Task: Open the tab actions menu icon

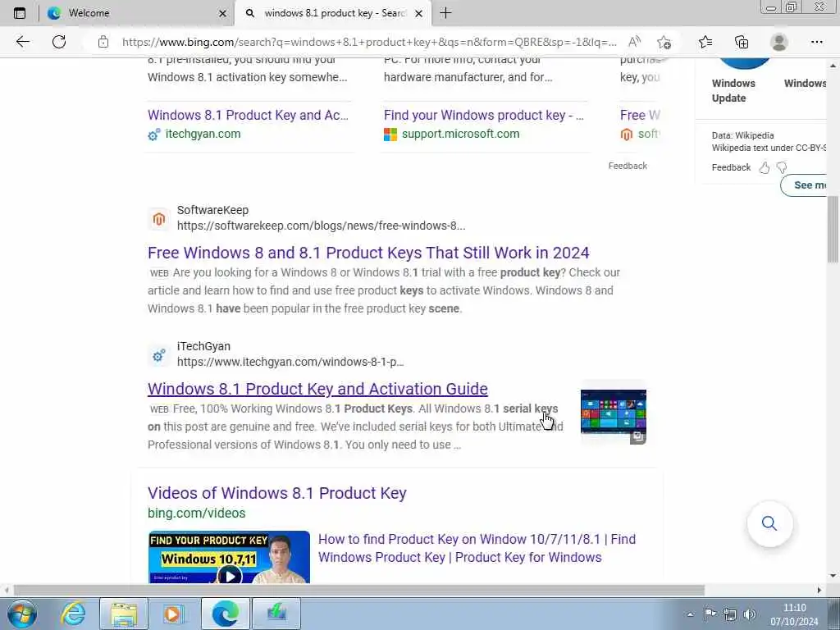Action: click(x=20, y=13)
